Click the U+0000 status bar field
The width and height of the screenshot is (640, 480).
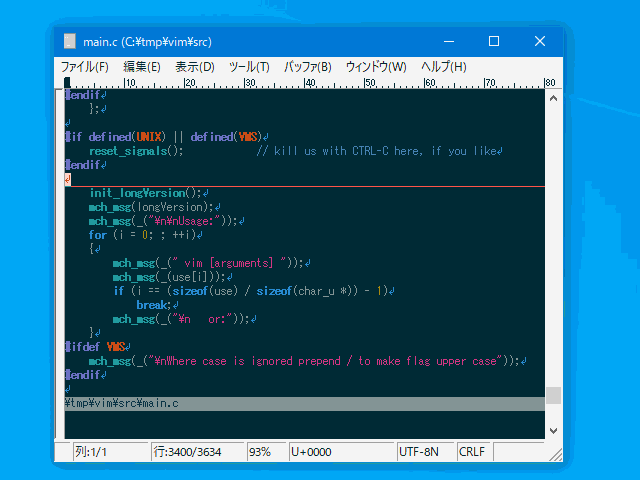tap(342, 452)
